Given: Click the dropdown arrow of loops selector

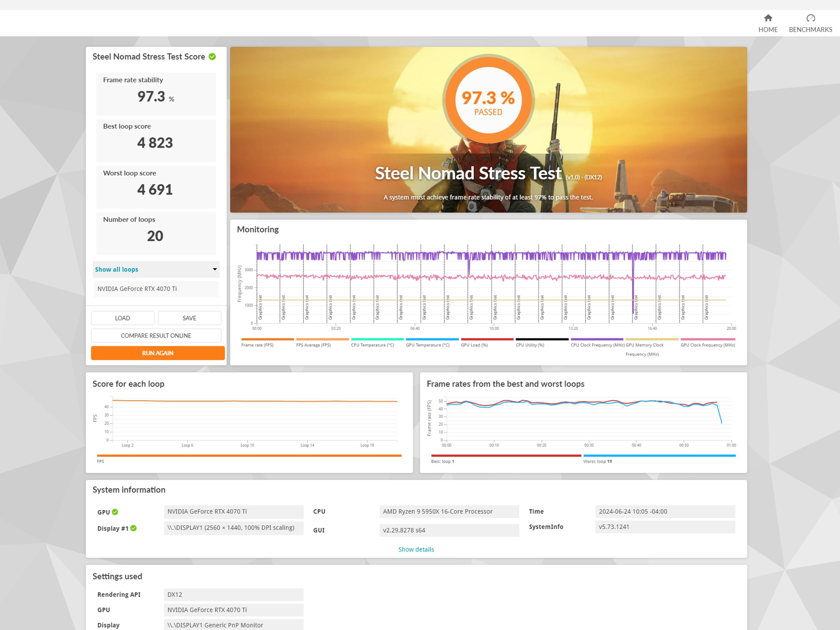Looking at the screenshot, I should tap(215, 269).
